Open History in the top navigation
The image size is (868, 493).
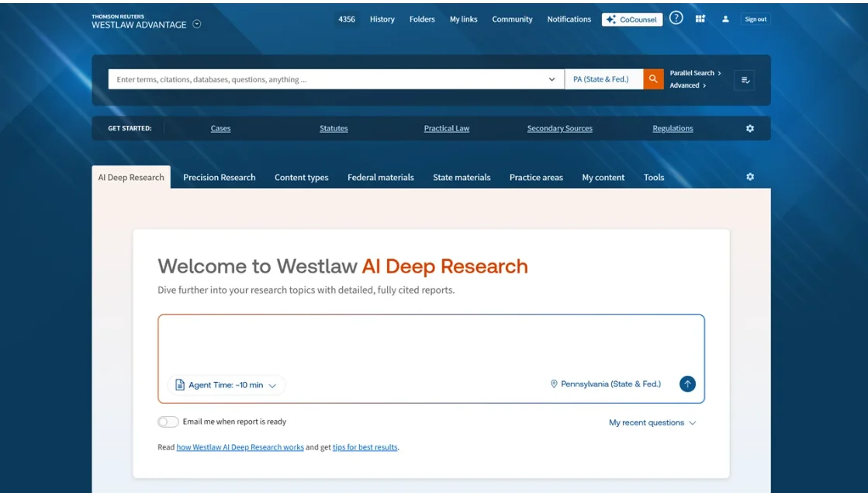point(382,19)
